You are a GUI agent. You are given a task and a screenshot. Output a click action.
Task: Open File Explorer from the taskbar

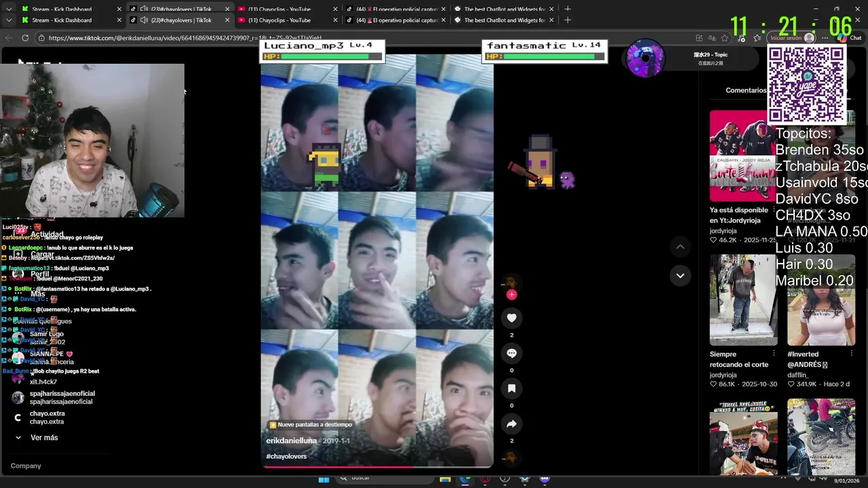445,479
